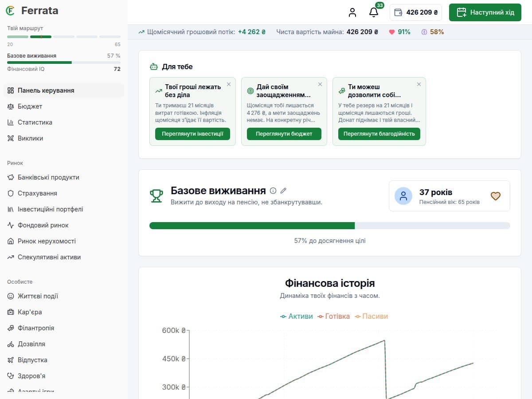Viewport: 532px width, 399px height.
Task: Show info about Базове виживання goal
Action: (273, 191)
